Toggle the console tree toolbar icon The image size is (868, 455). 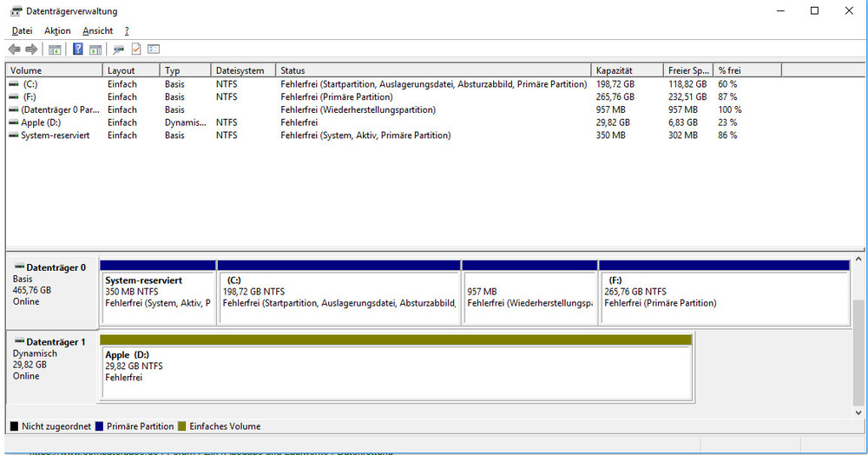pos(55,49)
